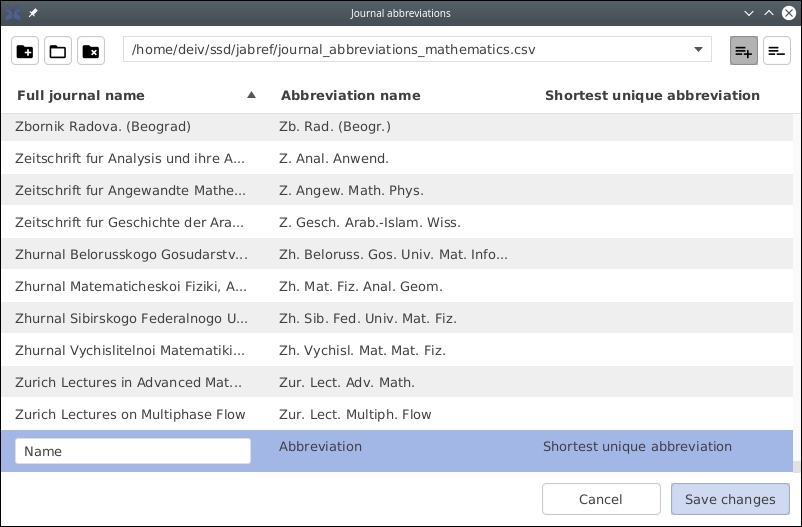This screenshot has height=527, width=802.
Task: Select the Zurich Lectures on Multiphase Flow entry
Action: 130,414
